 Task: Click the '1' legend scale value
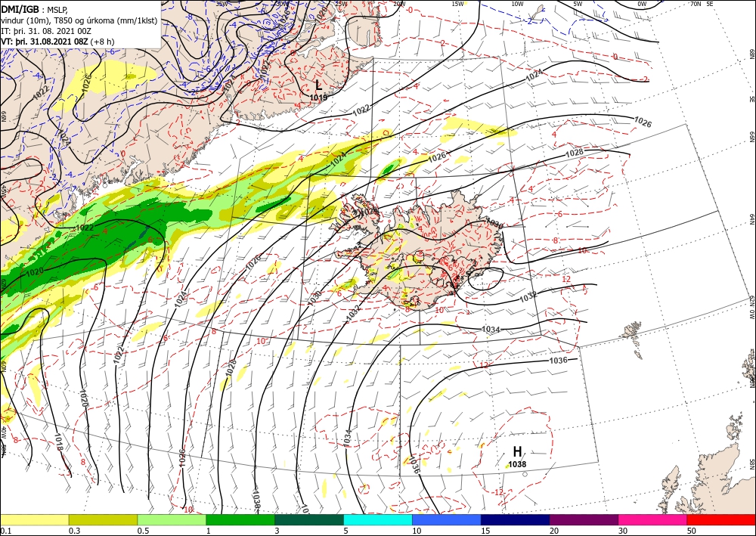pos(209,531)
